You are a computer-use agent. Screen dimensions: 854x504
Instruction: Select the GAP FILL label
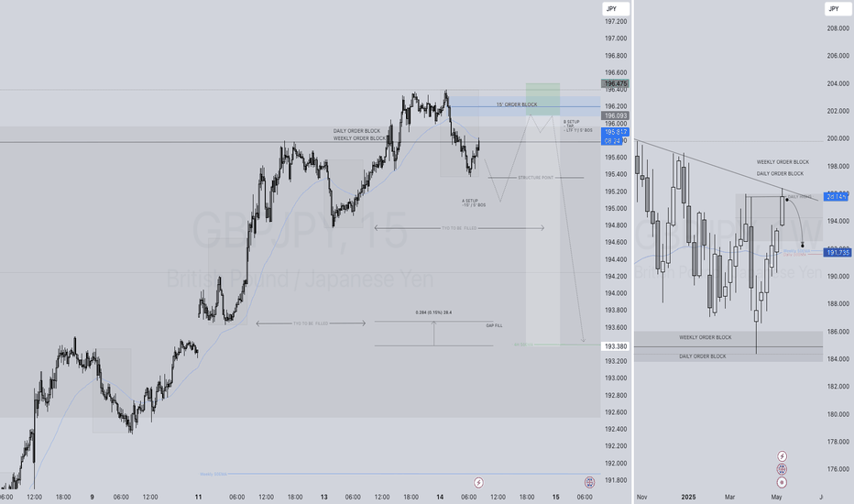click(x=494, y=325)
